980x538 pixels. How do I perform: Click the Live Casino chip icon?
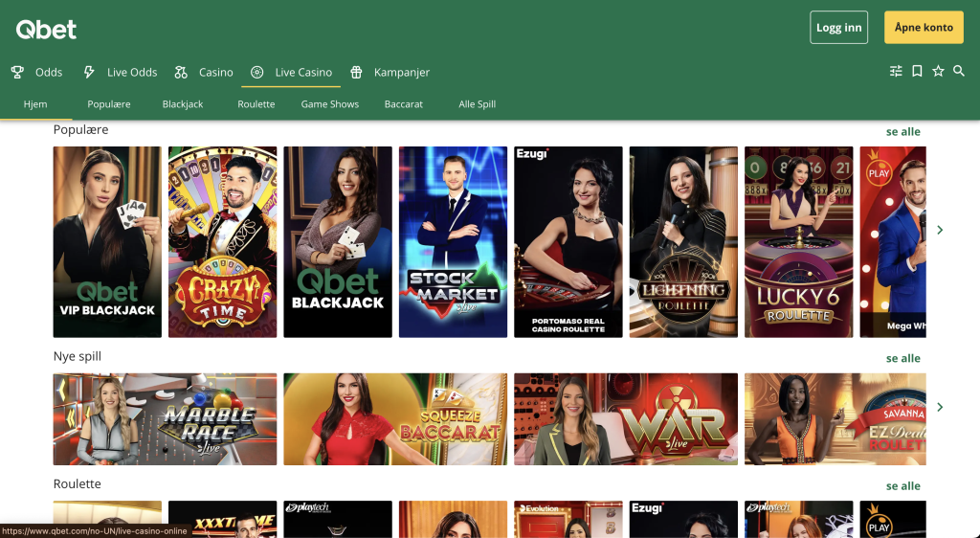(256, 73)
